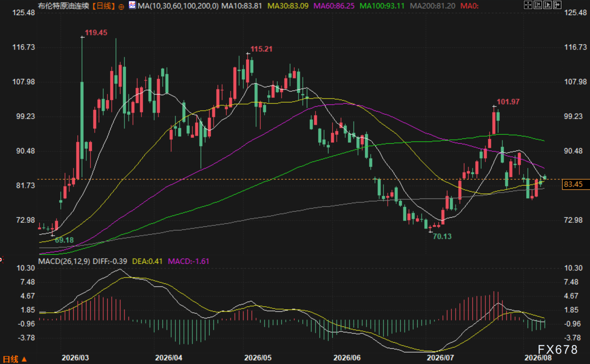This screenshot has width=590, height=364.
Task: Click the 2026/04 date label on time axis
Action: coord(169,358)
